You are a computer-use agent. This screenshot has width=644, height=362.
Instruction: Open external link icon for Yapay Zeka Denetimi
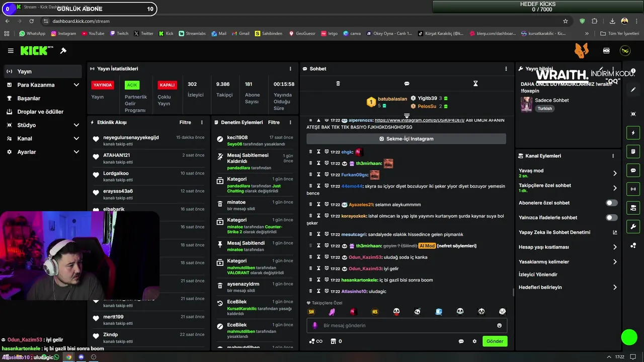[614, 232]
